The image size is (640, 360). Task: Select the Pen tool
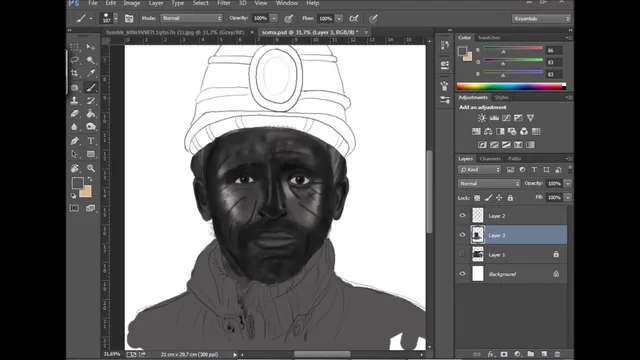point(74,141)
